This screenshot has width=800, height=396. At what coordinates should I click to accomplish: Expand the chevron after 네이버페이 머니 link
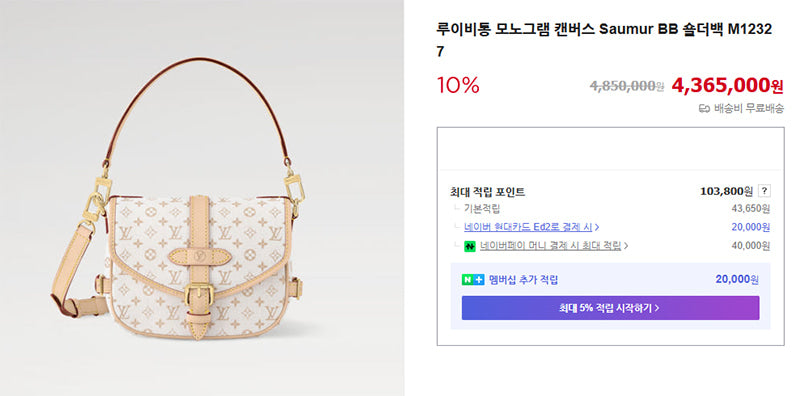(626, 246)
